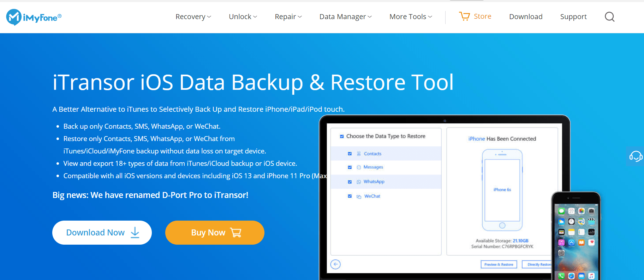Expand the More Tools dropdown chevron
This screenshot has height=280, width=644.
tap(430, 17)
